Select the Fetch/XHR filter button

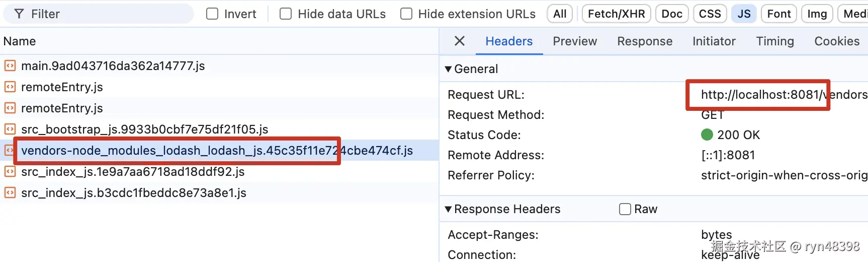617,14
